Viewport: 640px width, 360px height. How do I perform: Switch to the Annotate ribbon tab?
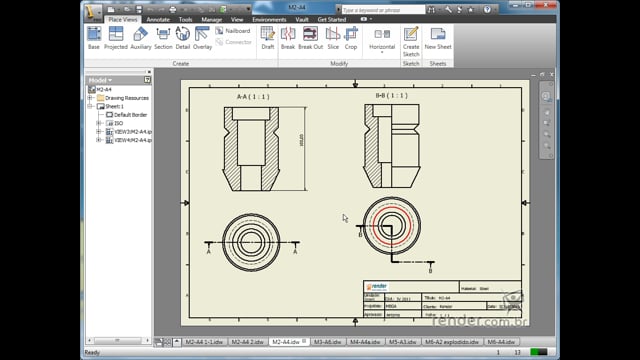click(158, 19)
